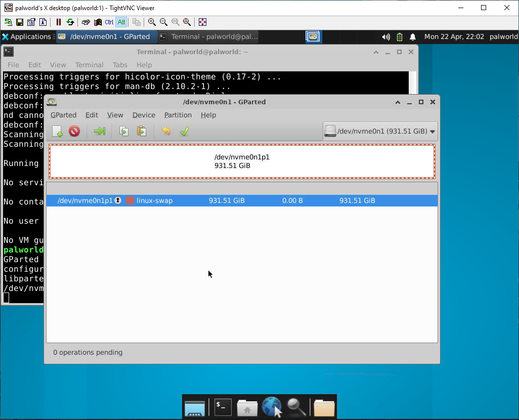This screenshot has height=420, width=519.
Task: Click the Apply all operations checkmark
Action: click(x=184, y=131)
